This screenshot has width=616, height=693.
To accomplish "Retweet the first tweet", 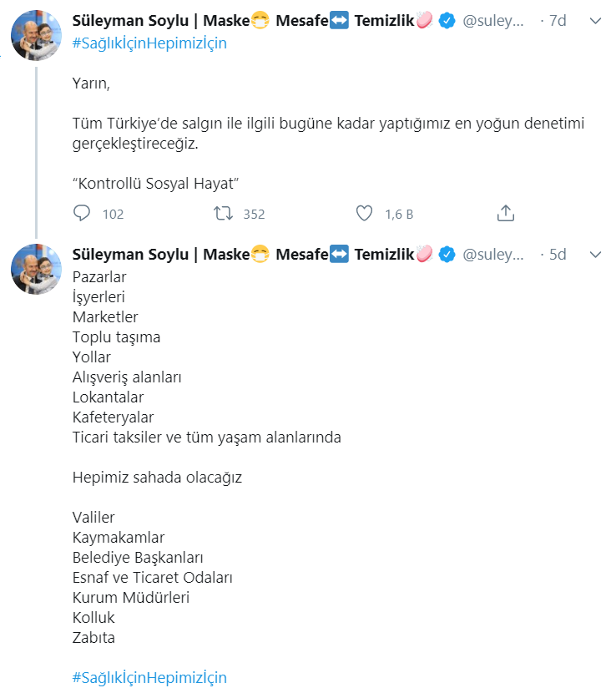I will (223, 214).
